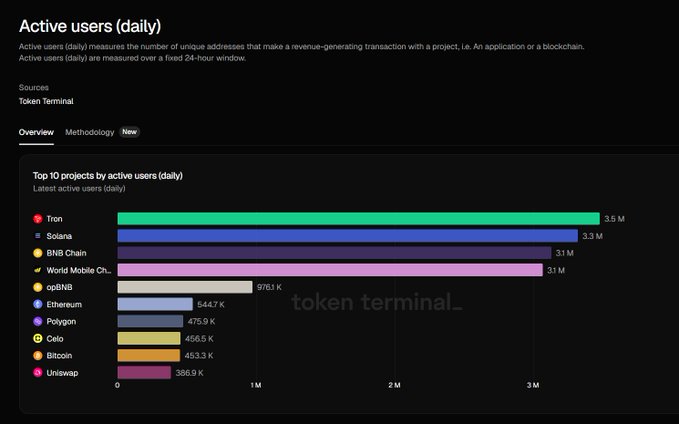679x424 pixels.
Task: Click the Solana logo icon
Action: coord(38,236)
